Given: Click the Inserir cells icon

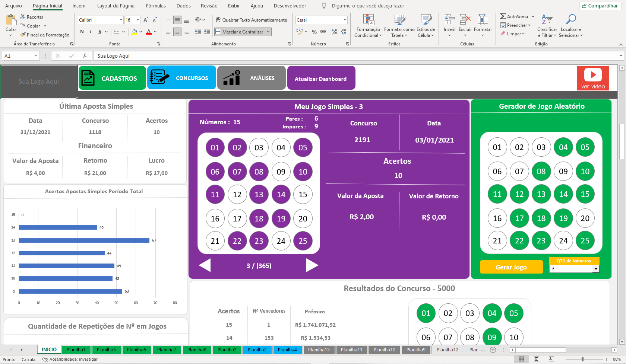Looking at the screenshot, I should (450, 20).
